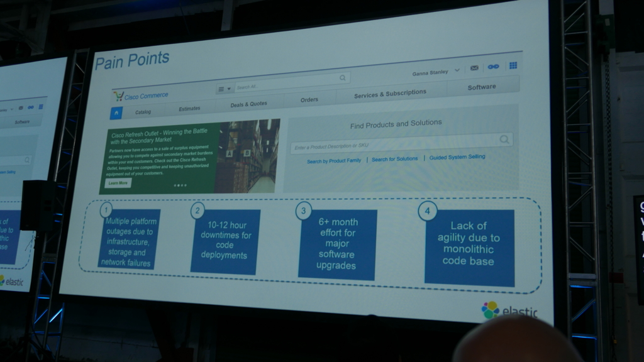
Task: Click the magnifier in Search All box
Action: 342,78
